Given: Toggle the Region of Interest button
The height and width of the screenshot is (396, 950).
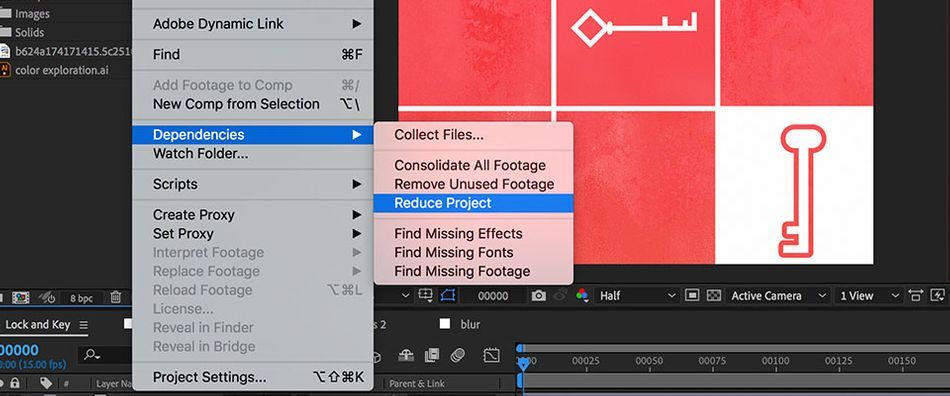Looking at the screenshot, I should click(x=692, y=295).
